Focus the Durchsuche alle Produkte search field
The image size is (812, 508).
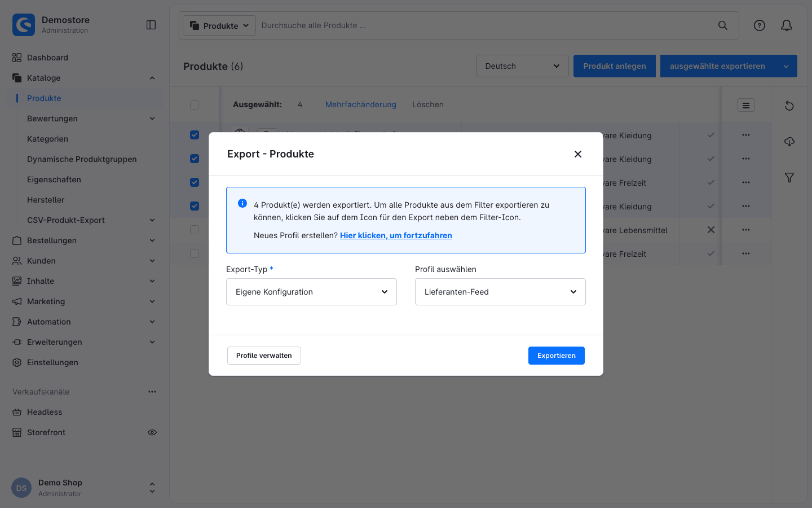(x=485, y=25)
